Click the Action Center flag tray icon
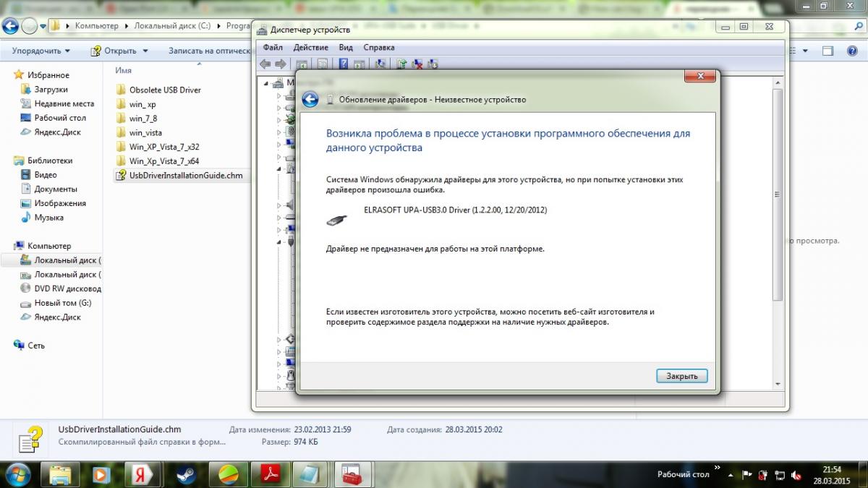868x488 pixels. tap(747, 475)
